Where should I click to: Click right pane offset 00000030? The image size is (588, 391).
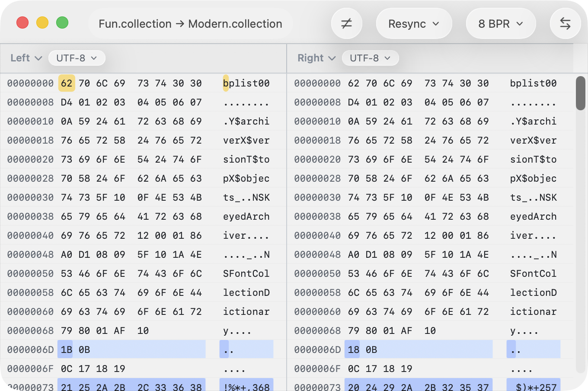(x=317, y=197)
